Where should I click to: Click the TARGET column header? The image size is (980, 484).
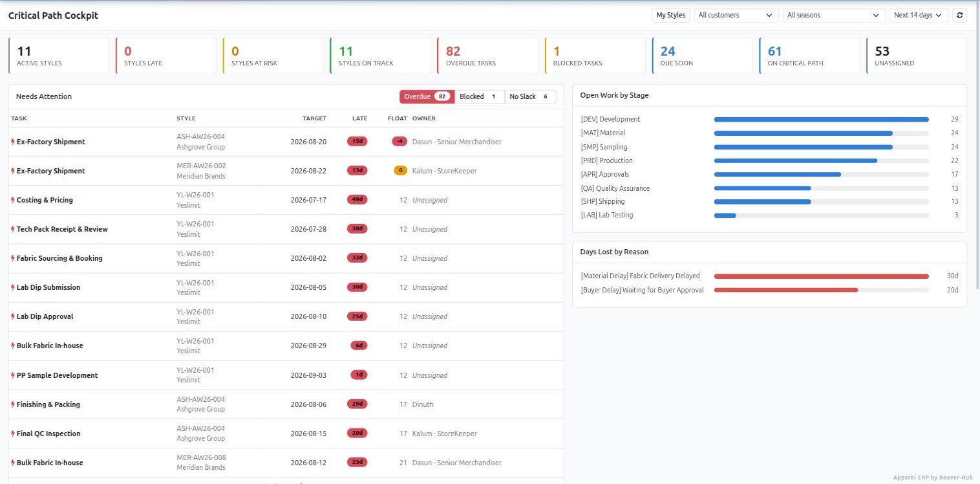pos(315,118)
